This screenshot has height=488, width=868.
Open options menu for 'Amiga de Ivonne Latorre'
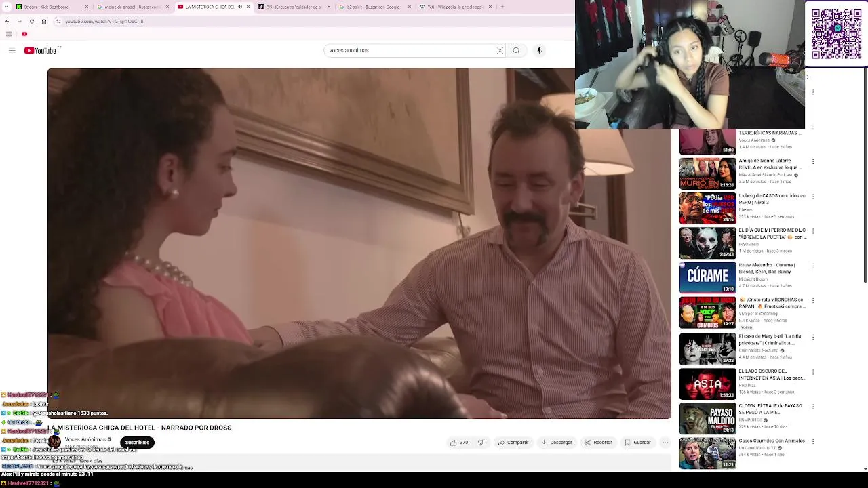pos(812,162)
